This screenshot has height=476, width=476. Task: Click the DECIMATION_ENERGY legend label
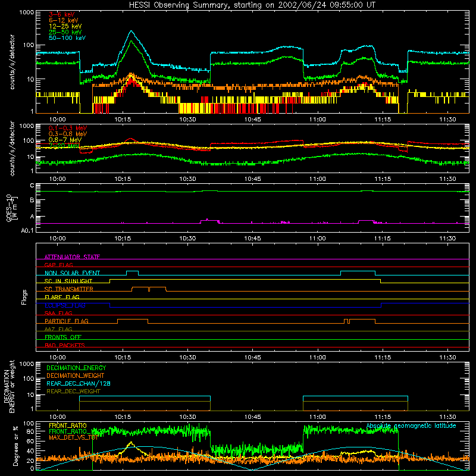(x=76, y=368)
